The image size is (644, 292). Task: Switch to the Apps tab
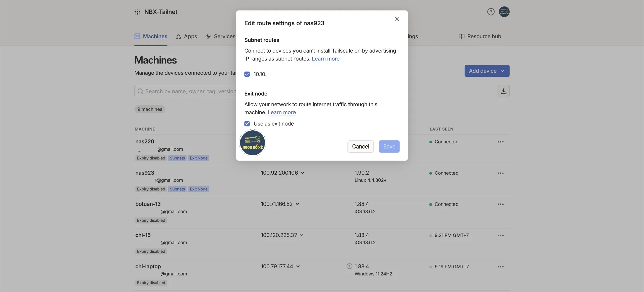coord(186,36)
